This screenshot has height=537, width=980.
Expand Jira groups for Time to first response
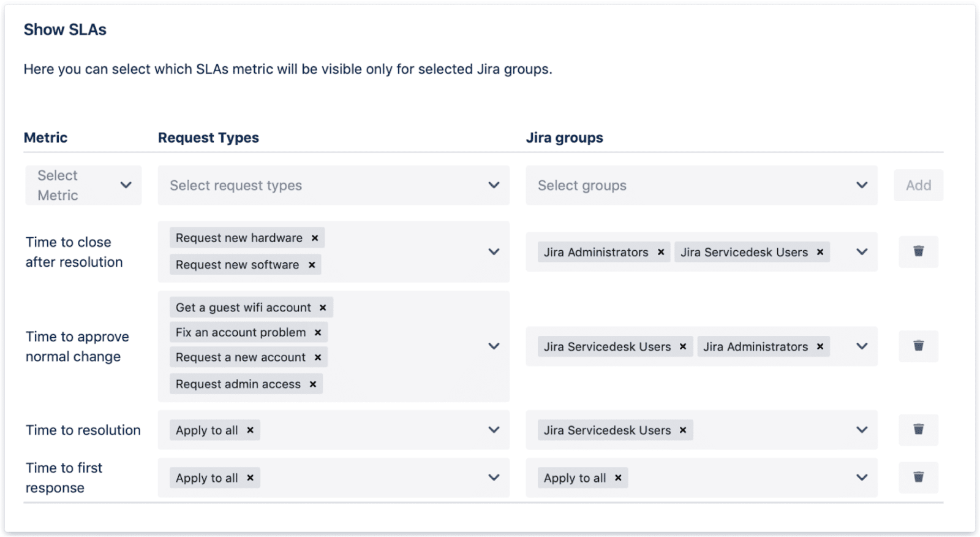tap(862, 478)
